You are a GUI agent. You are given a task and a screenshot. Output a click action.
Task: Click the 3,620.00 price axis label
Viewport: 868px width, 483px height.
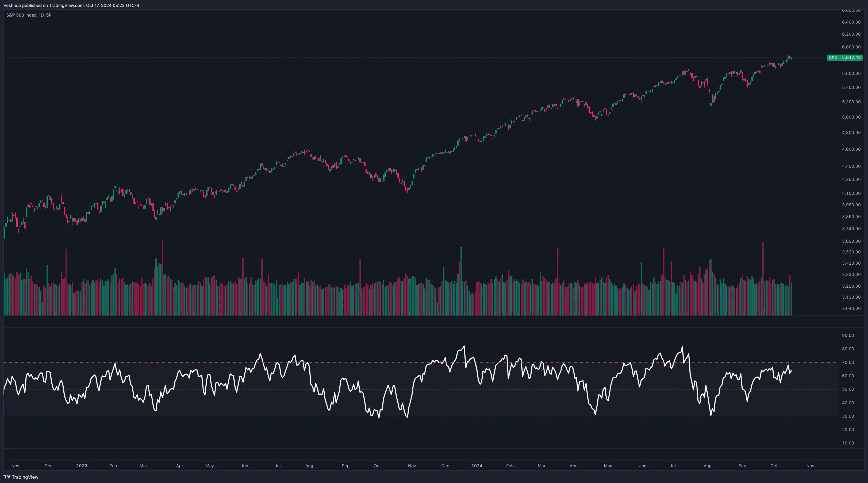(851, 241)
